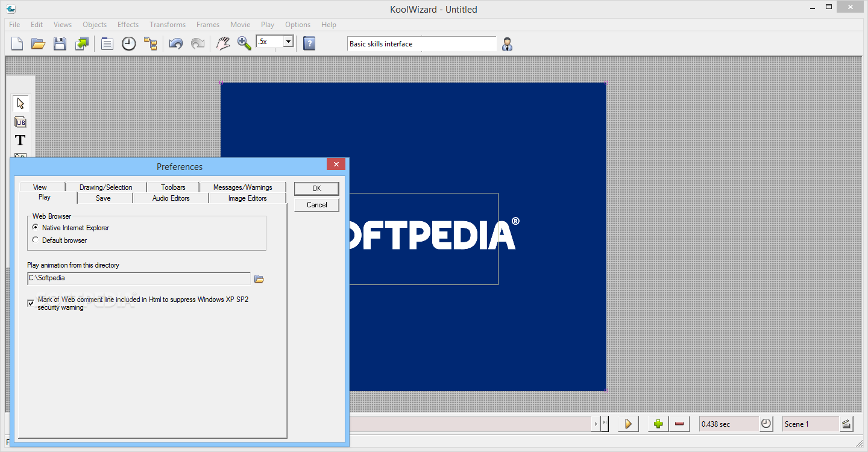Screen dimensions: 868x452
Task: Open the Views menu
Action: 63,25
